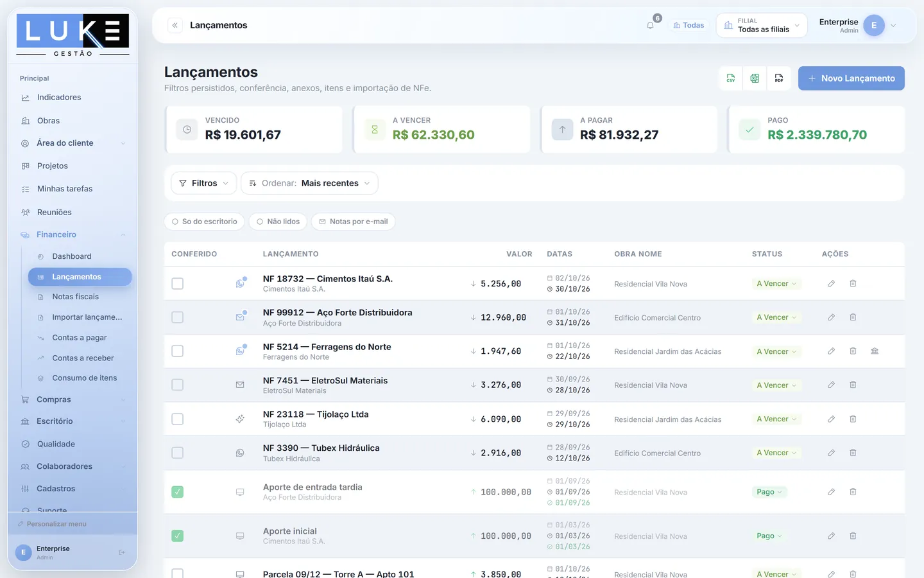The width and height of the screenshot is (924, 578).
Task: Edit the NF 7451 EletroSul entry
Action: click(831, 385)
